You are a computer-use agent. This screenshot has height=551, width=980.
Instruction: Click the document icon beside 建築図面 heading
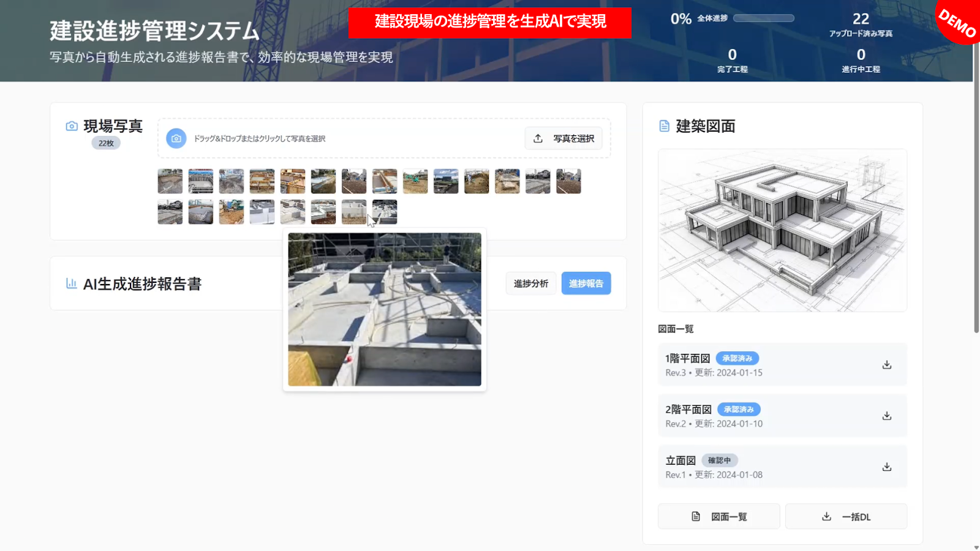click(665, 126)
